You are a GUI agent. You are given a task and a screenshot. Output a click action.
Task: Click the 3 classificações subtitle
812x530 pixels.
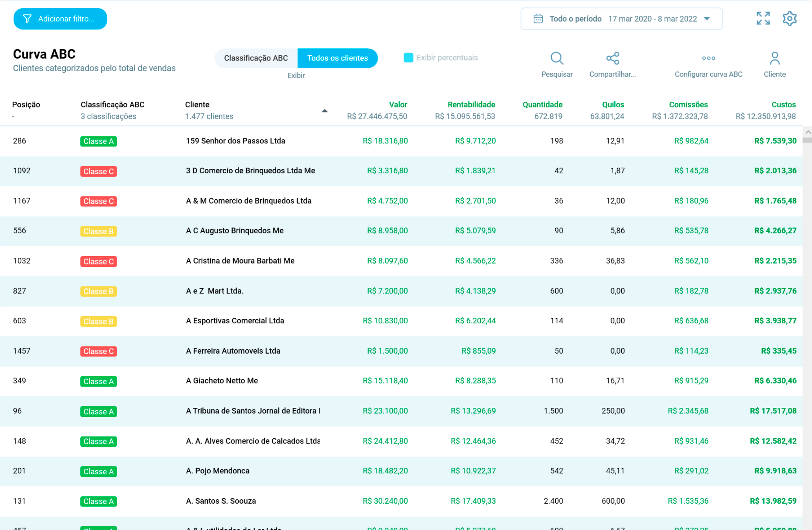pos(108,116)
